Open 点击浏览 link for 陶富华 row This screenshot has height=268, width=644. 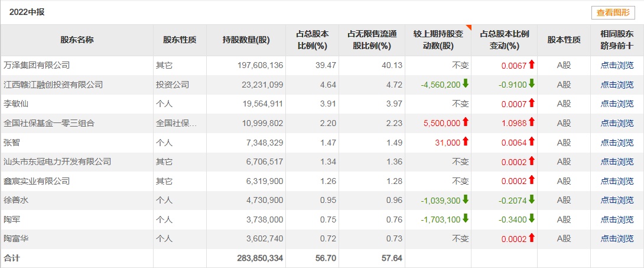[x=617, y=239]
